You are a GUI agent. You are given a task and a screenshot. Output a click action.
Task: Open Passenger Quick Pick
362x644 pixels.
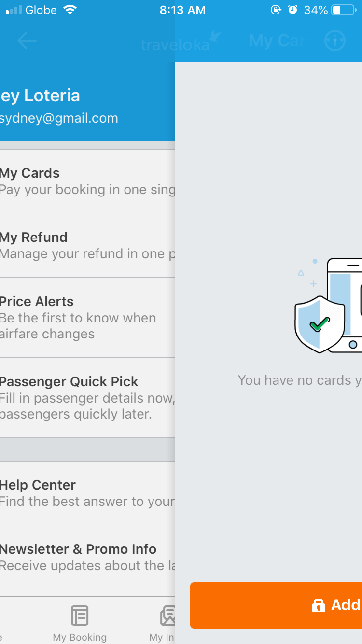[x=87, y=398]
